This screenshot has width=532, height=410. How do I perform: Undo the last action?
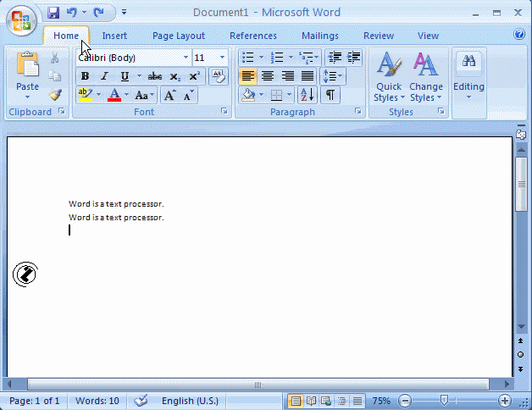(x=72, y=13)
